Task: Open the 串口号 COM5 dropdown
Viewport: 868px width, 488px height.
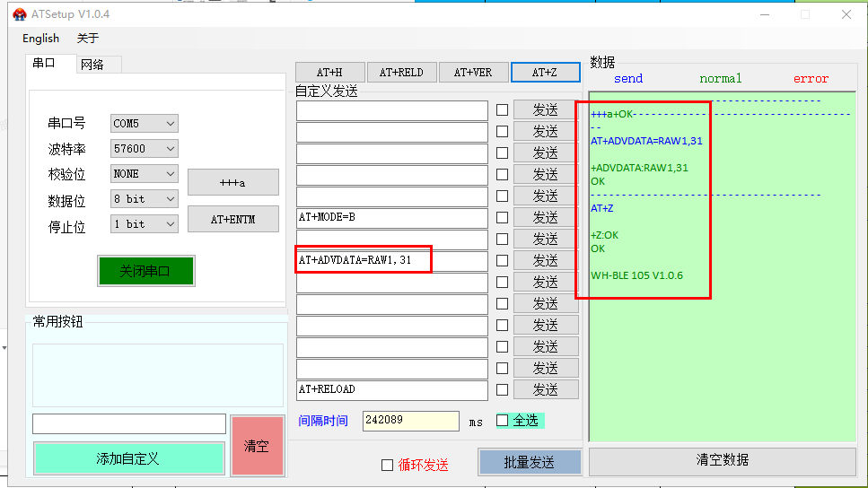Action: pos(144,123)
